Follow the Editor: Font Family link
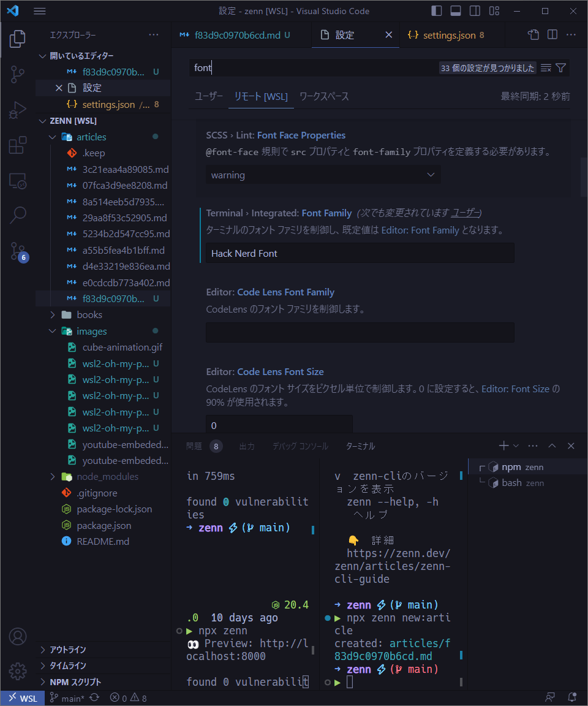Screen dimensions: 588x706 [x=420, y=230]
